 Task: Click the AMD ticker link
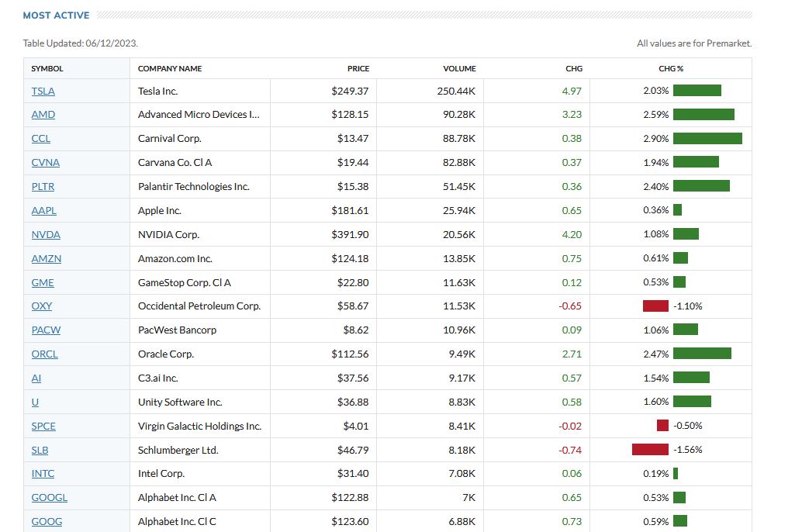point(43,115)
